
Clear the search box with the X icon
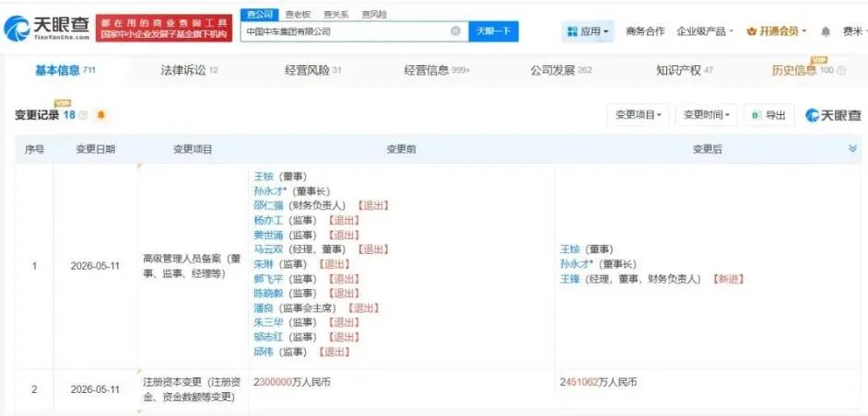[455, 31]
